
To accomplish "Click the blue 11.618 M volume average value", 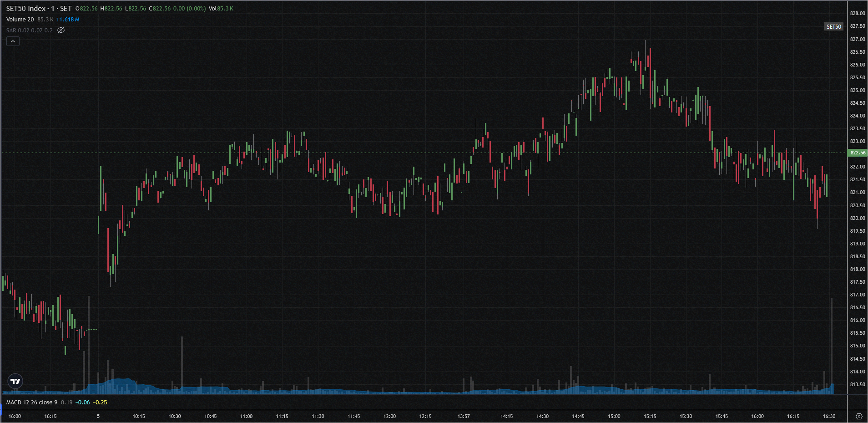I will 68,20.
